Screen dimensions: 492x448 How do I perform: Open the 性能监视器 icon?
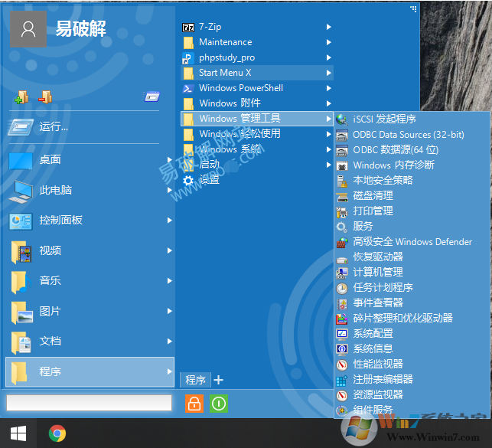click(x=342, y=365)
